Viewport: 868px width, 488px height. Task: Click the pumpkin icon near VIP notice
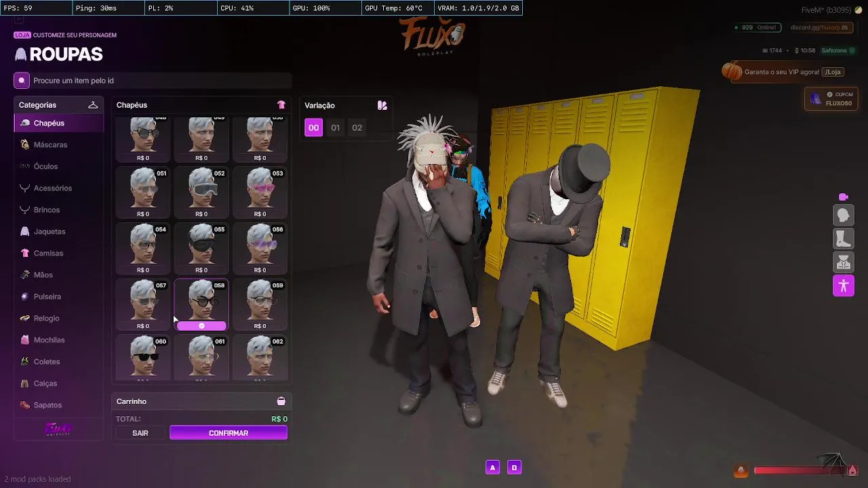[x=732, y=71]
